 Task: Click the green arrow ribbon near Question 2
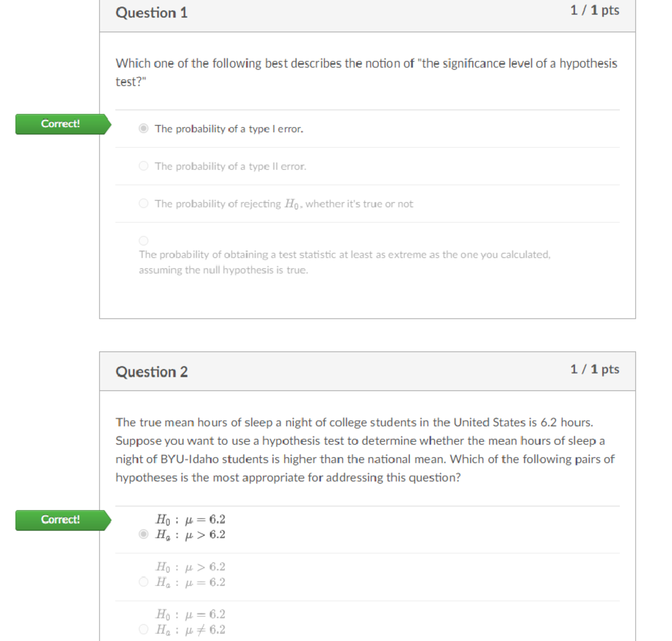coord(106,519)
